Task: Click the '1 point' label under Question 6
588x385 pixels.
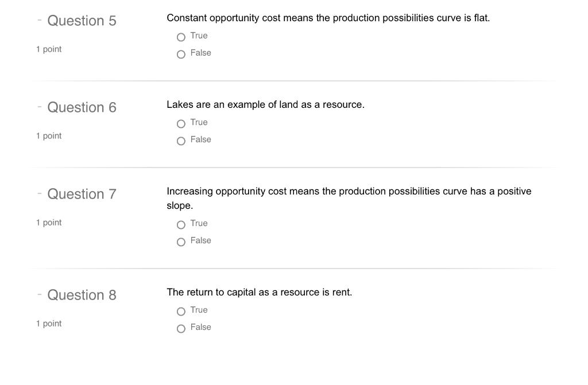Action: [49, 136]
